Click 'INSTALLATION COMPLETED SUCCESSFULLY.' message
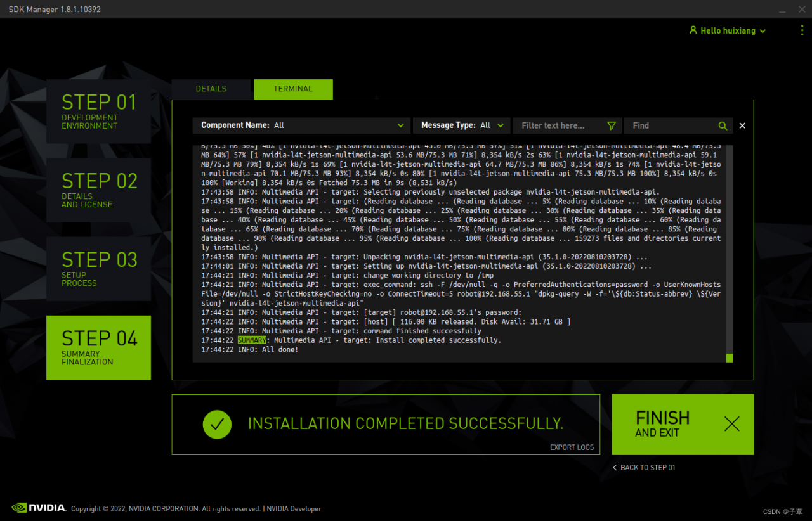 click(405, 423)
